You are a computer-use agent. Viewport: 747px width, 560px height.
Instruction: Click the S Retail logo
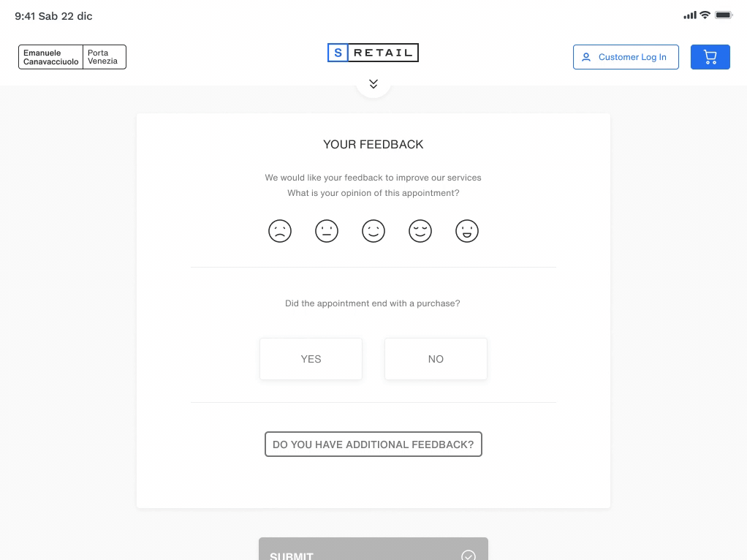[x=373, y=53]
